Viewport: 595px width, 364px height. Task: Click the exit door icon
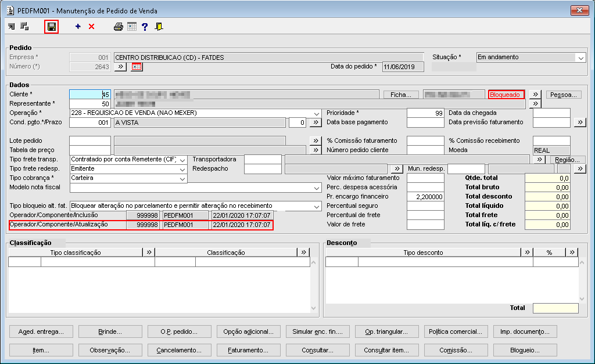coord(159,27)
